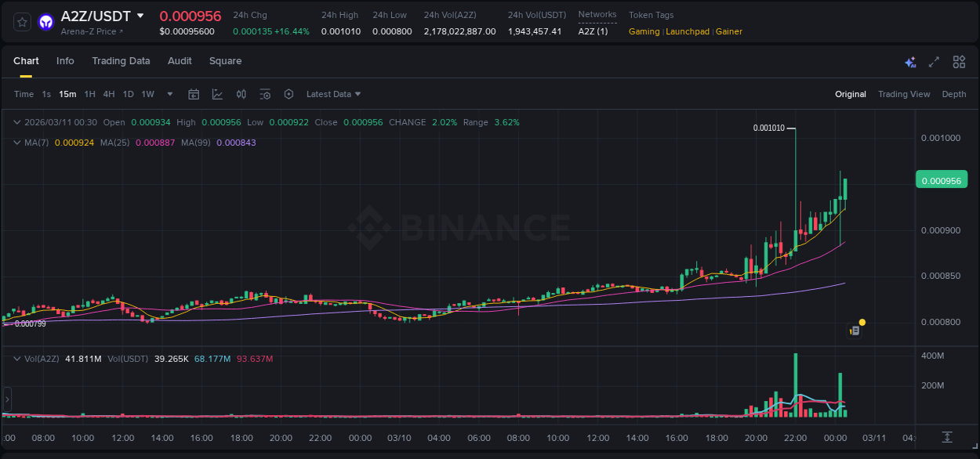Viewport: 980px width, 459px height.
Task: Open the AI analysis assistant icon
Action: [909, 60]
